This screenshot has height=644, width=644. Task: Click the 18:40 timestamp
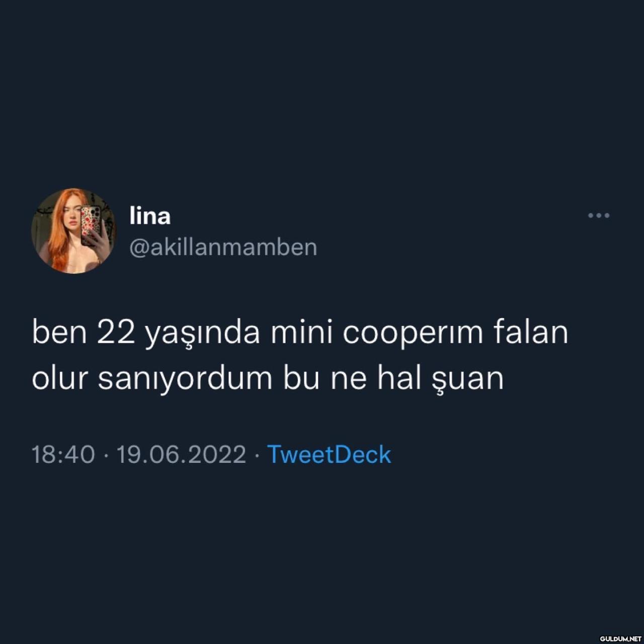click(x=63, y=454)
